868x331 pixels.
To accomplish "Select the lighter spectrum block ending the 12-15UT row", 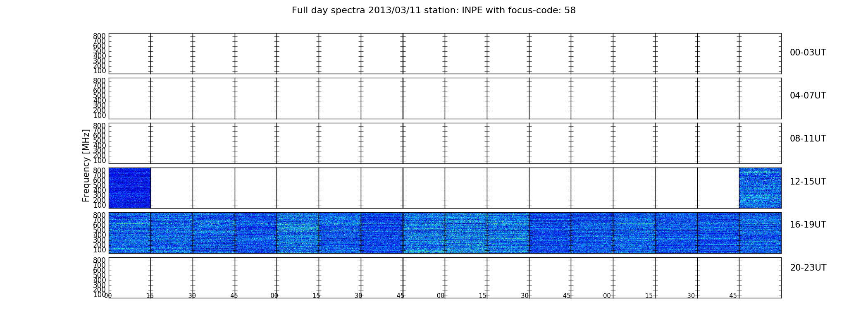I will pos(760,188).
